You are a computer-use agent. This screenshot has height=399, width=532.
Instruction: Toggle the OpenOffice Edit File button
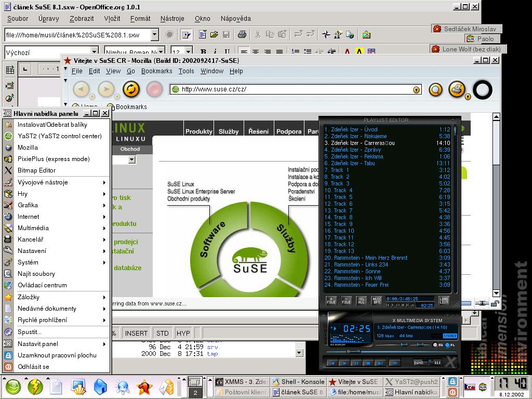[x=186, y=35]
